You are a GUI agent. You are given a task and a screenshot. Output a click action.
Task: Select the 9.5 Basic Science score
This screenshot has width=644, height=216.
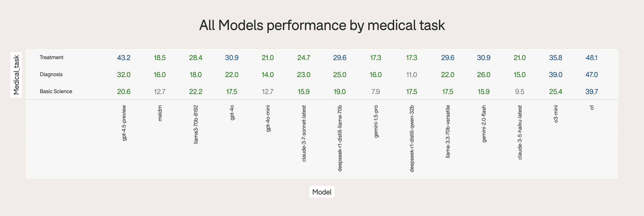click(x=519, y=92)
